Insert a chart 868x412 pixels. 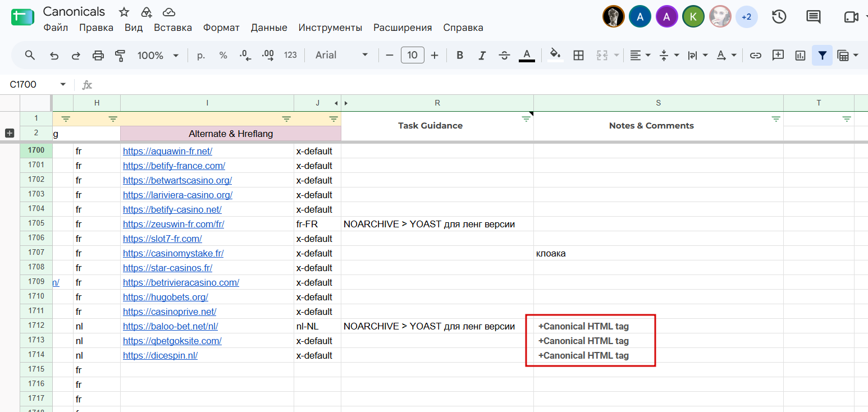(801, 55)
